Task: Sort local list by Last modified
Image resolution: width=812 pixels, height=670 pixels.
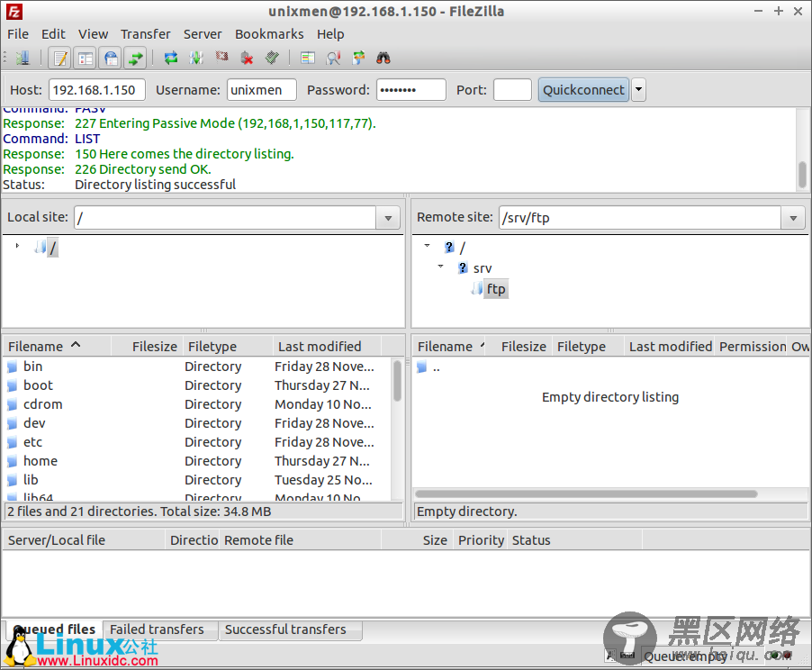Action: tap(328, 346)
